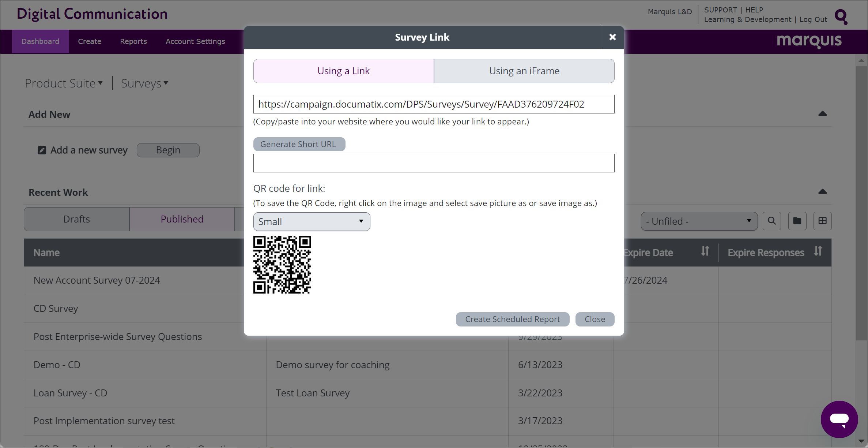This screenshot has width=868, height=448.
Task: Select the CD Survey row
Action: (56, 309)
